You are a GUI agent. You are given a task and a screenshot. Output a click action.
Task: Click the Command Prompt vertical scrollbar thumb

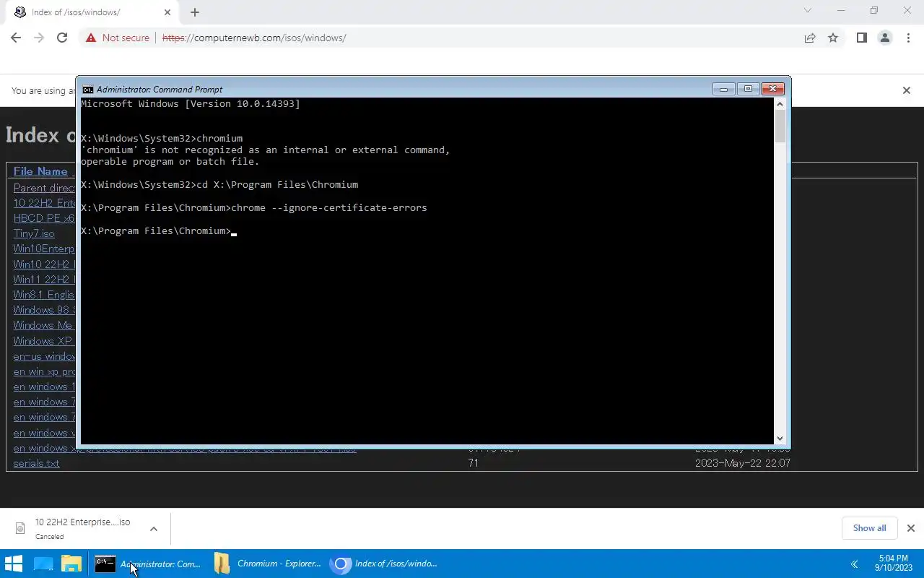[x=780, y=126]
